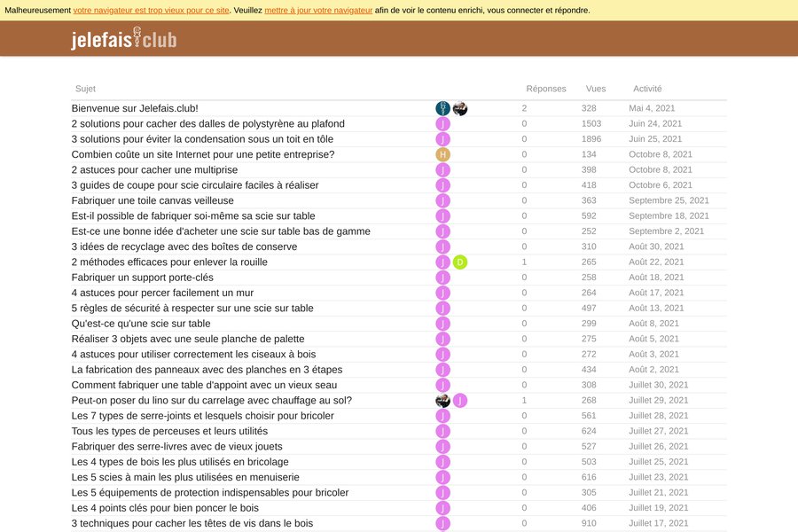Click J avatar on support porte-clés row
Image resolution: width=798 pixels, height=532 pixels.
pyautogui.click(x=442, y=278)
